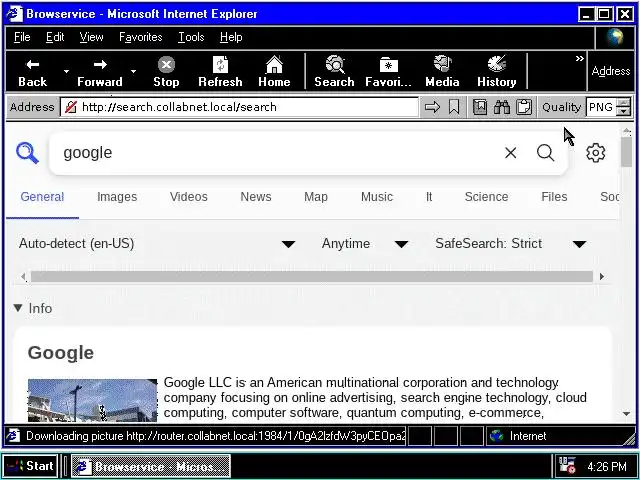Decrease Quality with the down spinner

tap(623, 111)
